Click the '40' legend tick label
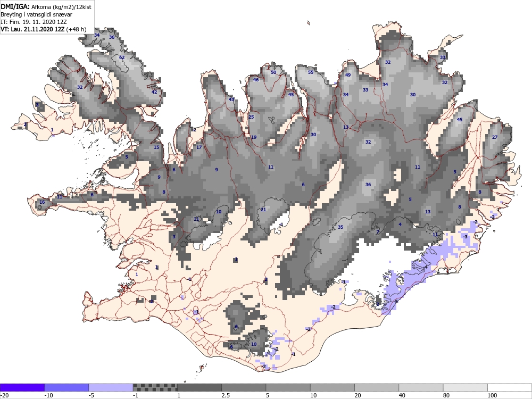The height and width of the screenshot is (399, 532). point(402,395)
